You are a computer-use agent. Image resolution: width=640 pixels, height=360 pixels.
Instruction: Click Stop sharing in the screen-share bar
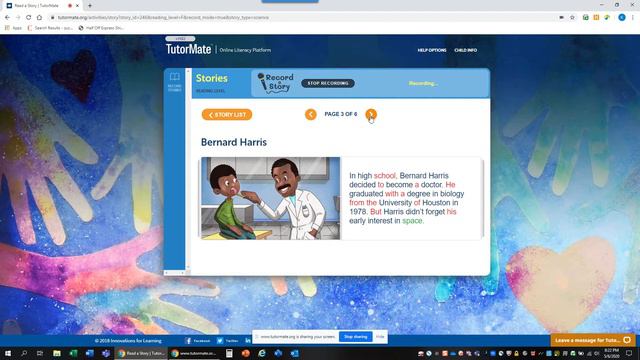click(356, 337)
